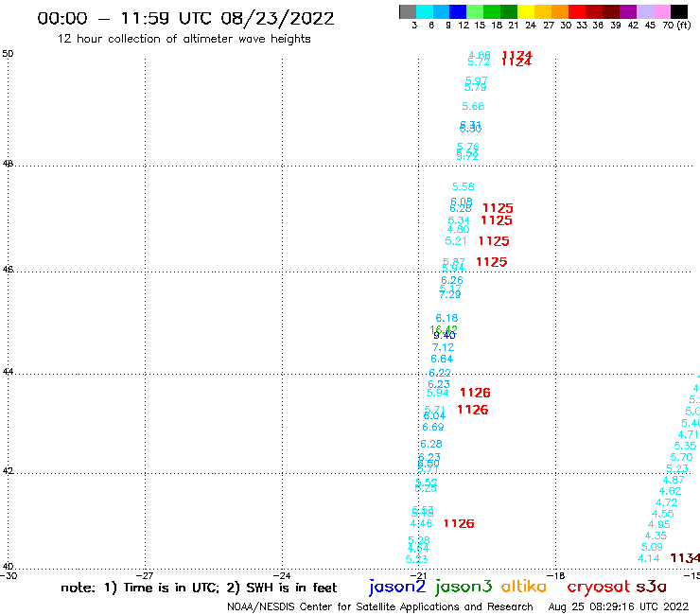700x615 pixels.
Task: Click the red 1125 label beside 5.21
Action: (x=493, y=241)
